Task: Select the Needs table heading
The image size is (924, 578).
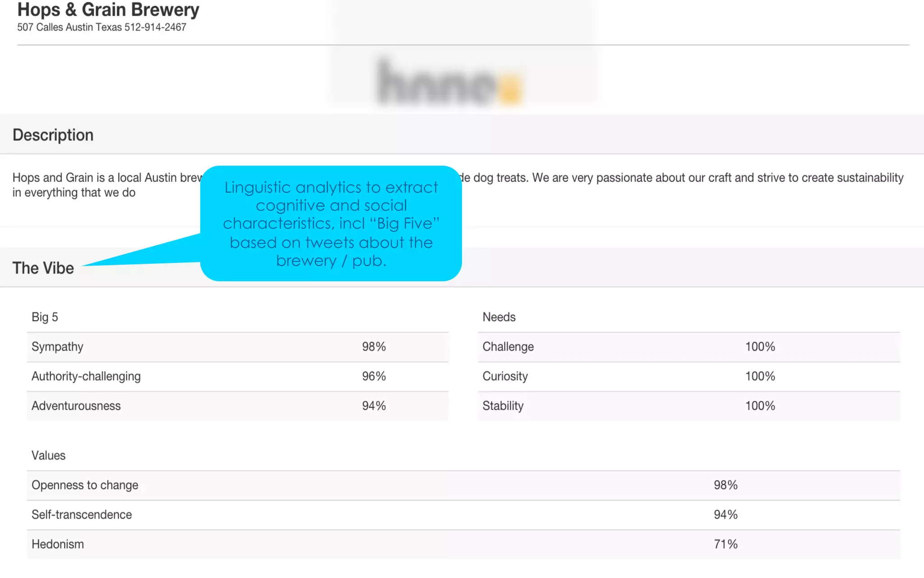Action: (499, 317)
